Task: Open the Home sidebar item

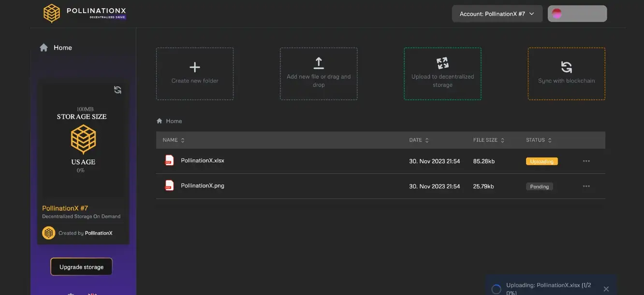Action: tap(56, 48)
